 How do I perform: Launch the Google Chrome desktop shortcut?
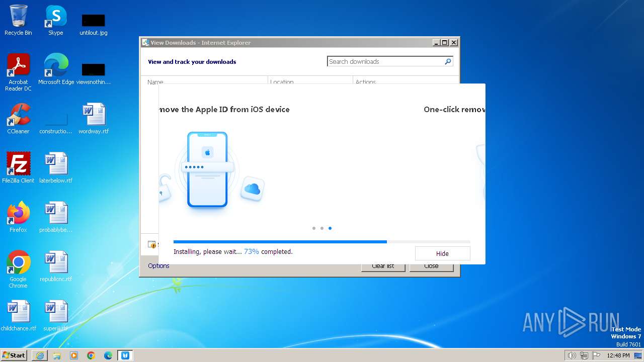point(18,269)
